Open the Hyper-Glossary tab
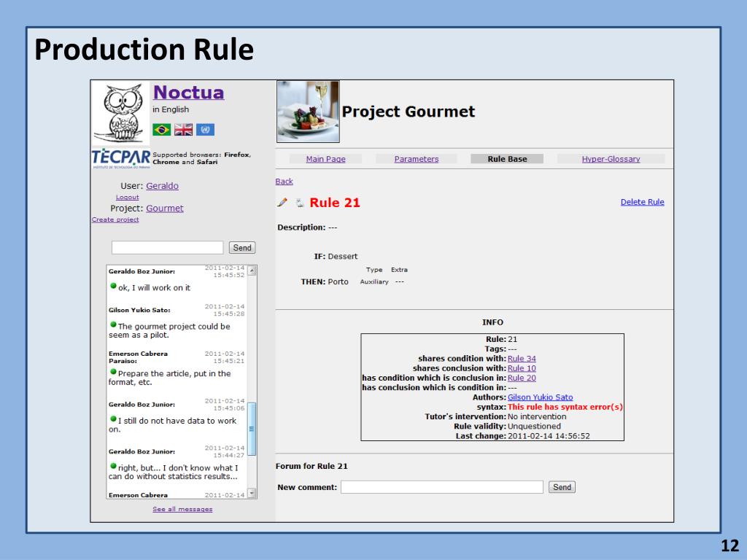Image resolution: width=747 pixels, height=560 pixels. pyautogui.click(x=611, y=159)
